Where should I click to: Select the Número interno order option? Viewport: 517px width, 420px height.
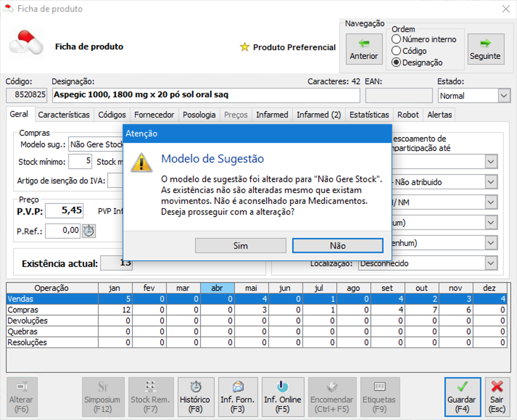coord(396,39)
